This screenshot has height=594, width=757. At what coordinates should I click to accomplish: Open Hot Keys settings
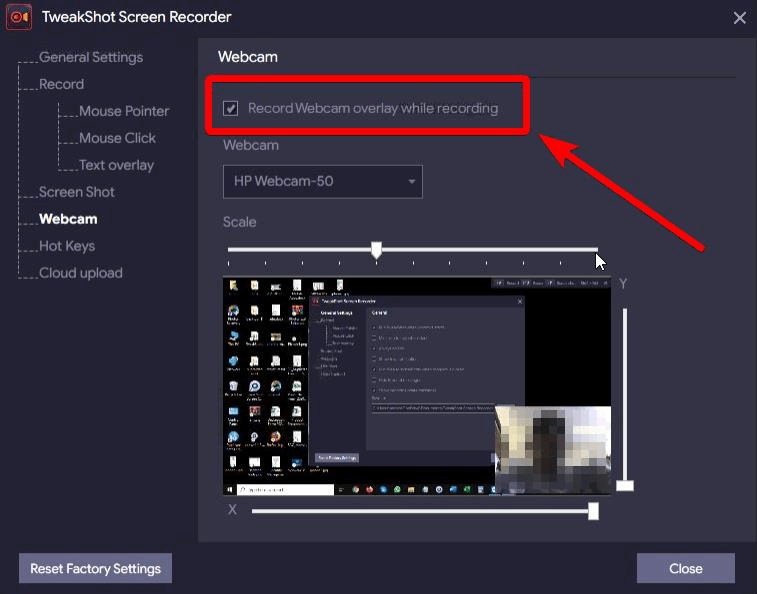67,246
